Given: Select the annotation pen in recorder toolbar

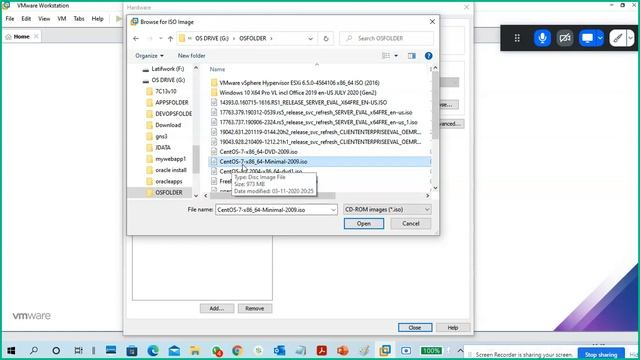Looking at the screenshot, I should tap(618, 38).
